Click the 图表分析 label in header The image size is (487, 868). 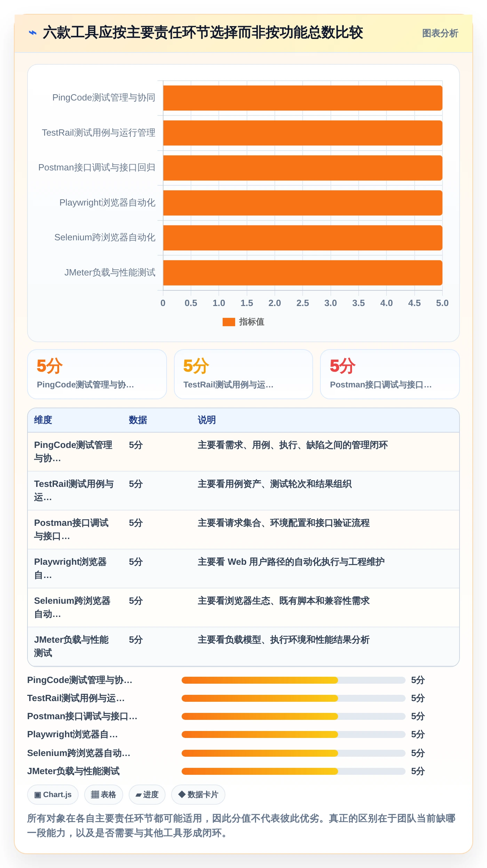point(440,33)
